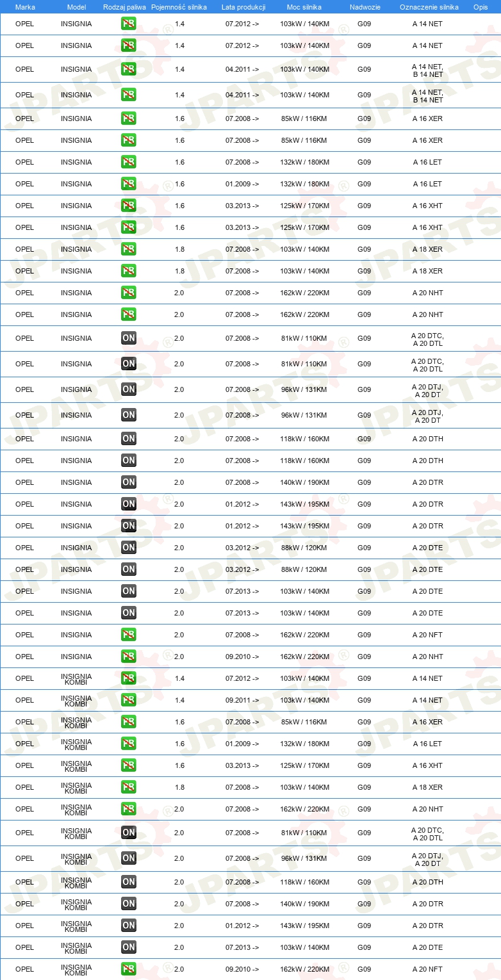Click the diesel ON icon in the Kombi 118kW / 160KM row

pos(129,882)
